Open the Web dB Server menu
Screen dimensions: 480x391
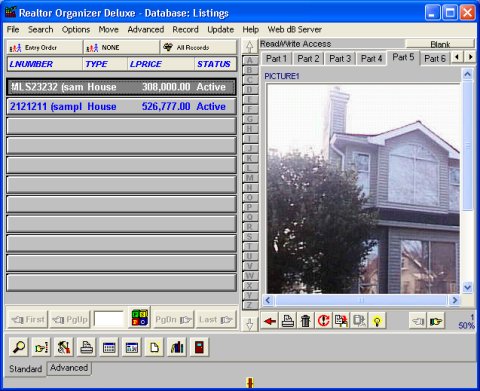(295, 29)
